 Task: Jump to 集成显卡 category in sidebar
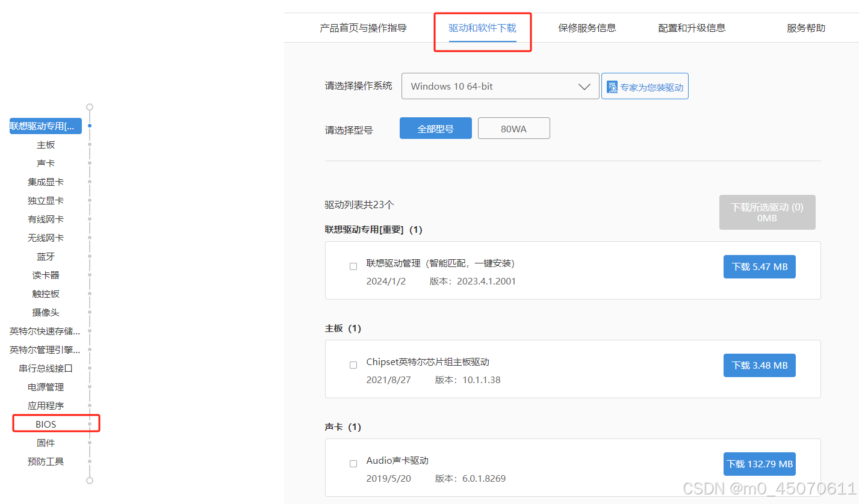(46, 182)
